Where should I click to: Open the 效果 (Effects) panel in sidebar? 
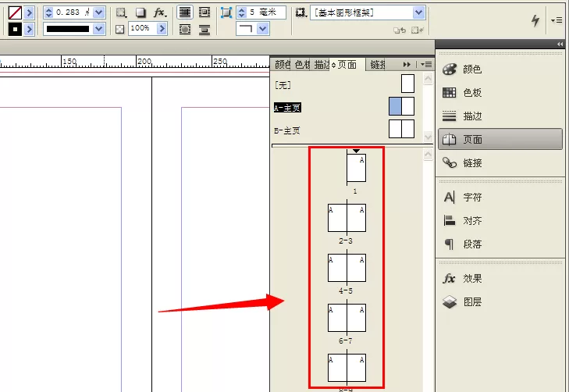pos(461,279)
